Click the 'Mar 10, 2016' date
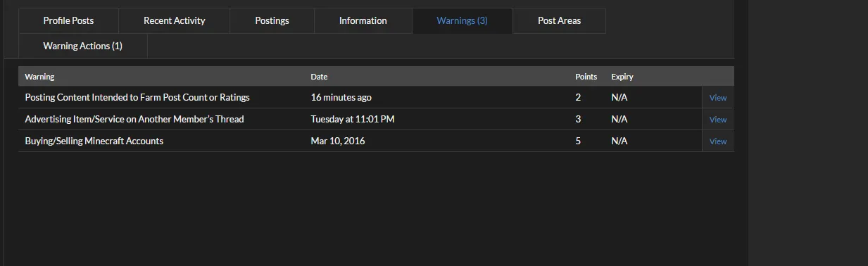This screenshot has width=868, height=266. (338, 141)
